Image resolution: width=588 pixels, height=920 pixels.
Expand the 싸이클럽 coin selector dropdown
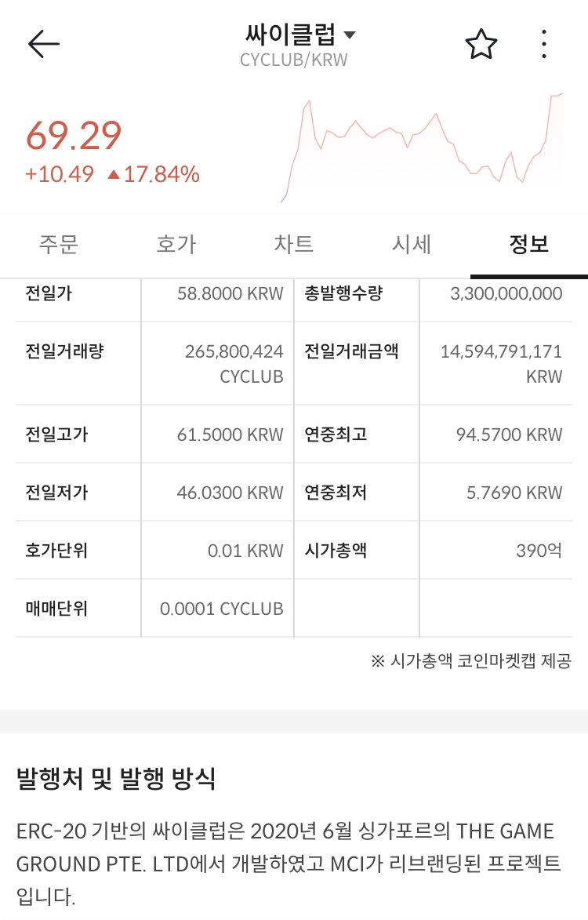pos(350,35)
